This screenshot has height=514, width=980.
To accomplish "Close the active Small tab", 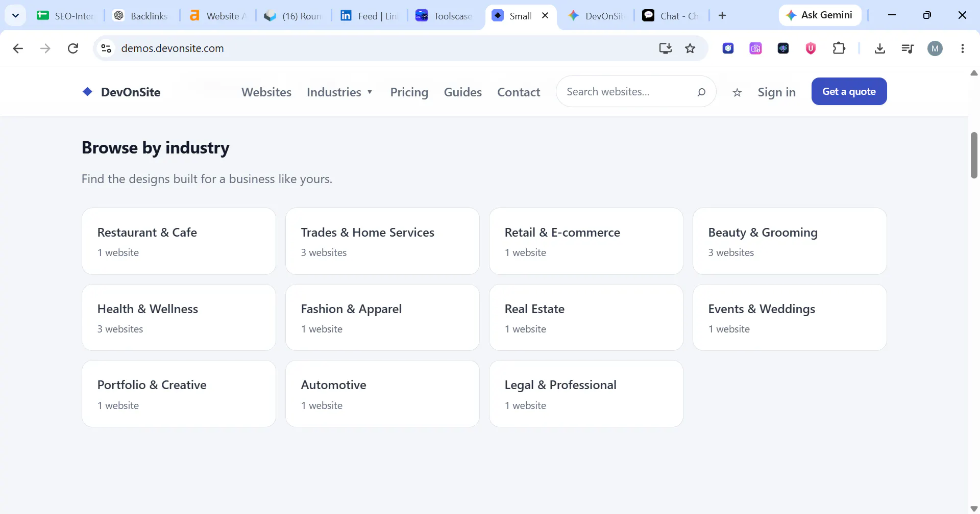I will 545,16.
